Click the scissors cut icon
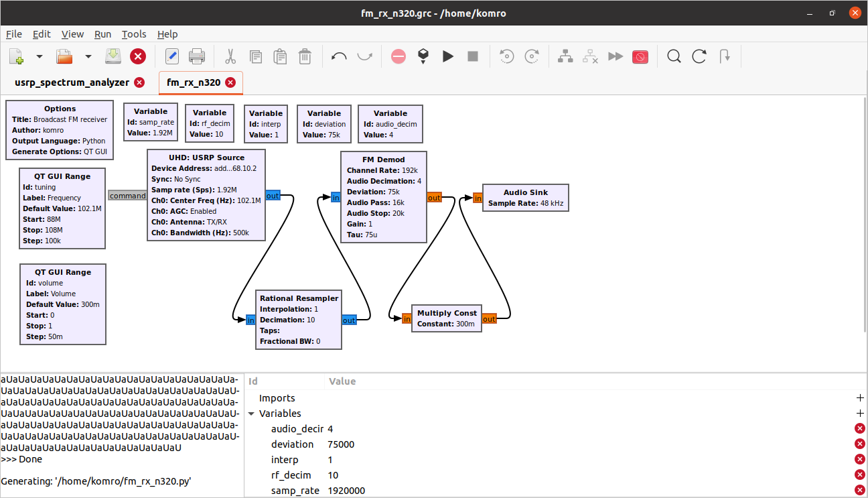The height and width of the screenshot is (498, 868). pos(230,57)
